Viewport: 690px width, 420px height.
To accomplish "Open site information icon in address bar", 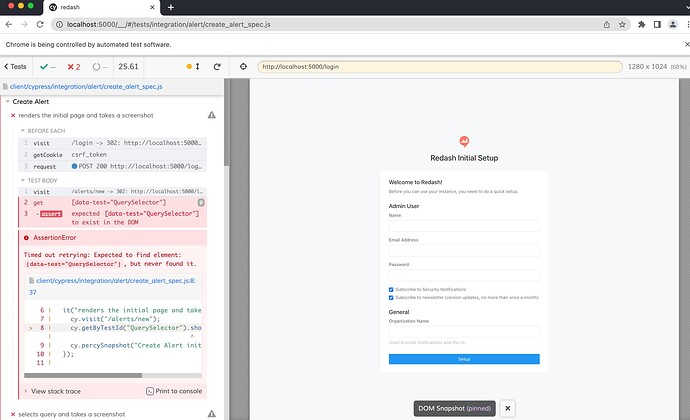I will coord(59,25).
